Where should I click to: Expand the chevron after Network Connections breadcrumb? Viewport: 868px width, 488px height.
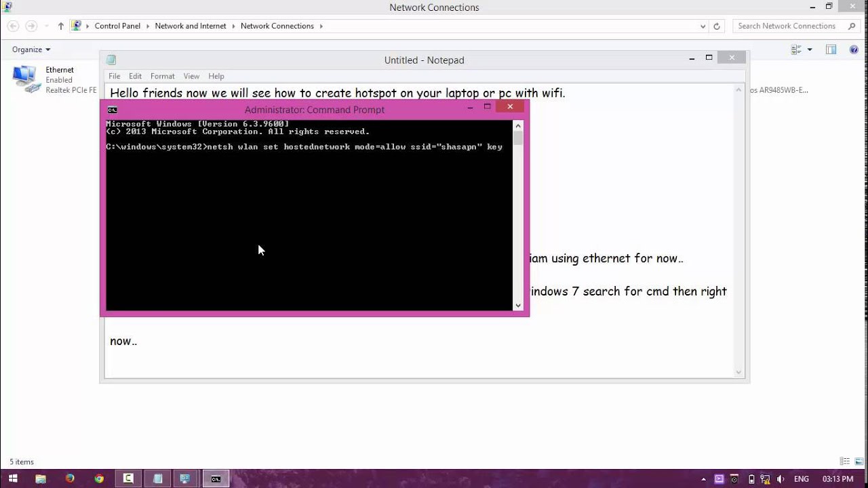(321, 26)
